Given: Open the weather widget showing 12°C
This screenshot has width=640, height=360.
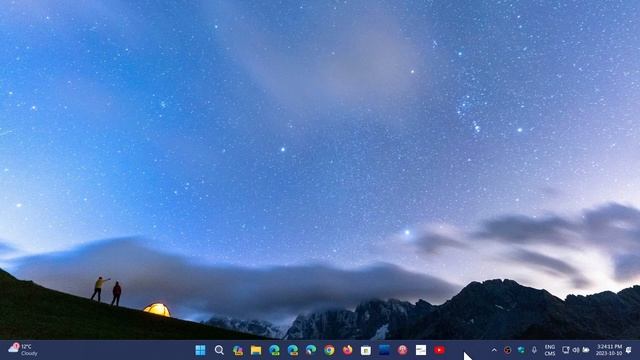Looking at the screenshot, I should (x=23, y=350).
